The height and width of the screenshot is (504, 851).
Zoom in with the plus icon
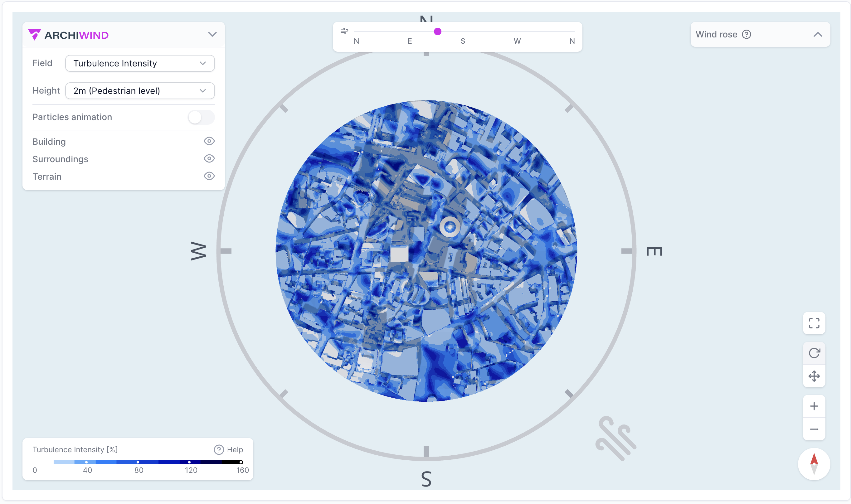coord(814,406)
